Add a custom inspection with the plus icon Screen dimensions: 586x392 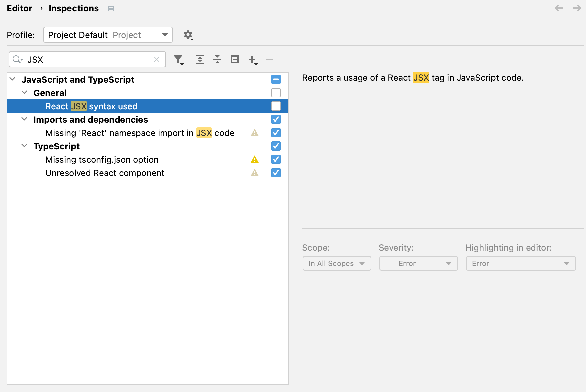[252, 59]
